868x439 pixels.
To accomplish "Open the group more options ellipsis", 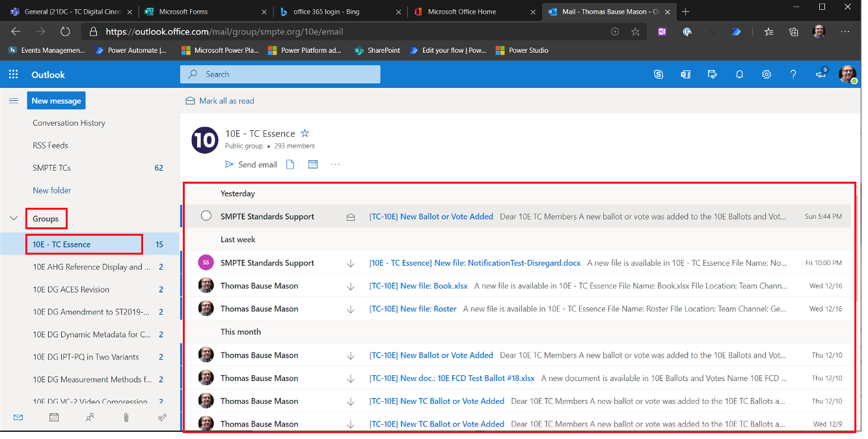I will pyautogui.click(x=335, y=165).
